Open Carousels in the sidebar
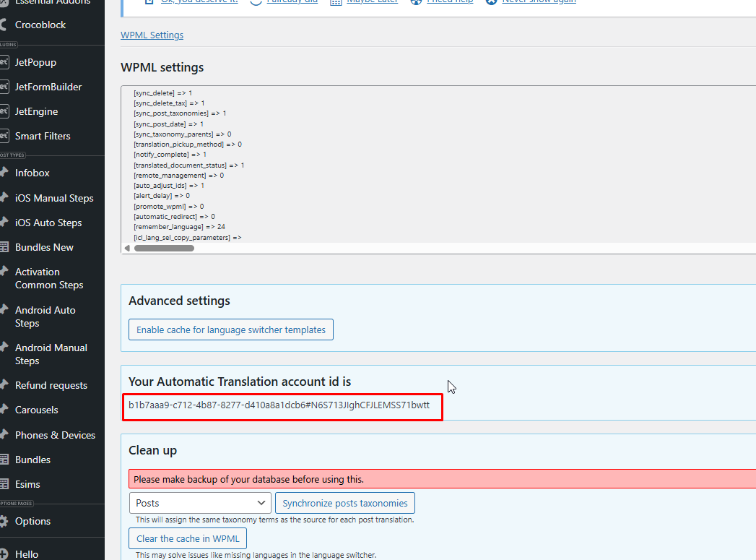The height and width of the screenshot is (560, 756). 36,410
